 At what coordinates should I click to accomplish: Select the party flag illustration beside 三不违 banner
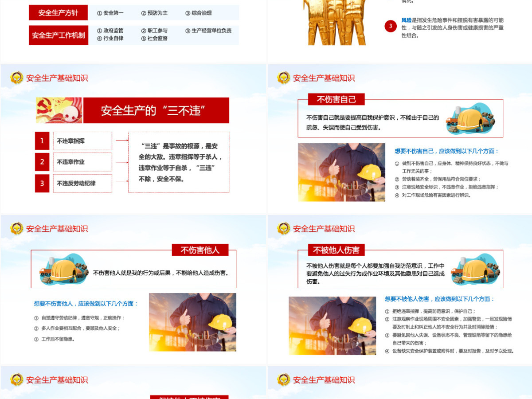coord(59,110)
